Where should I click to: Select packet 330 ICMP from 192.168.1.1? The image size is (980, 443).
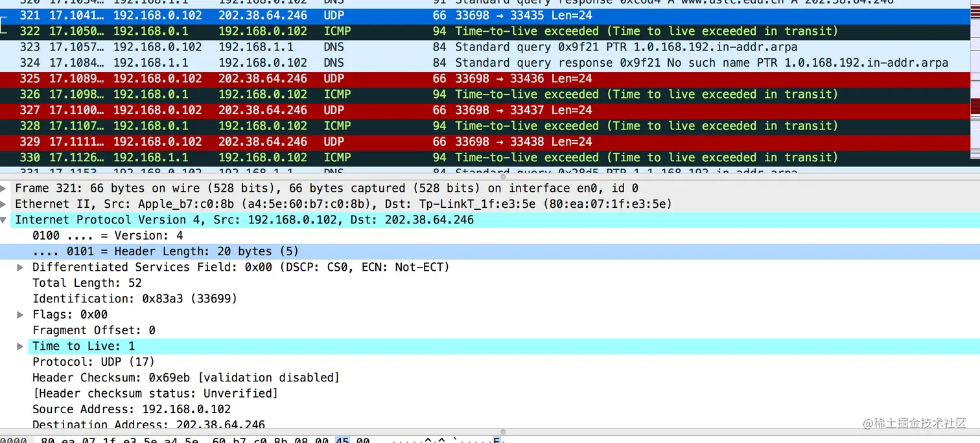point(485,157)
